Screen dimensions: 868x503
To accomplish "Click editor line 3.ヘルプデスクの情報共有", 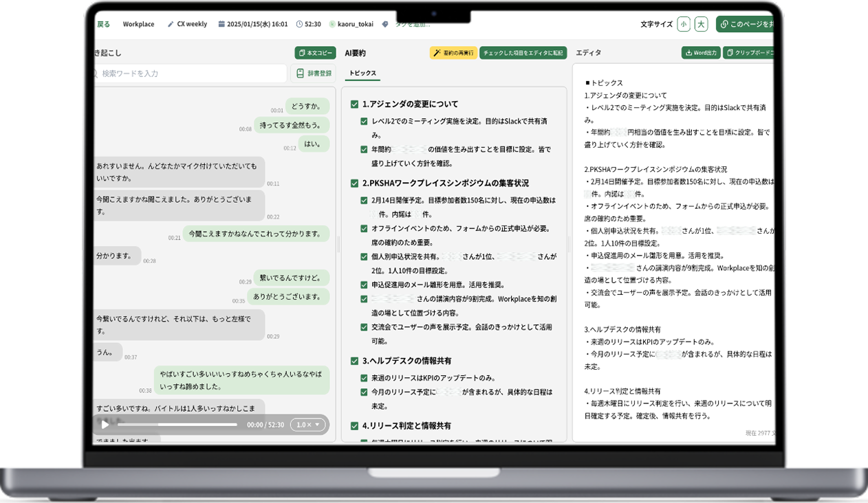I will click(622, 329).
